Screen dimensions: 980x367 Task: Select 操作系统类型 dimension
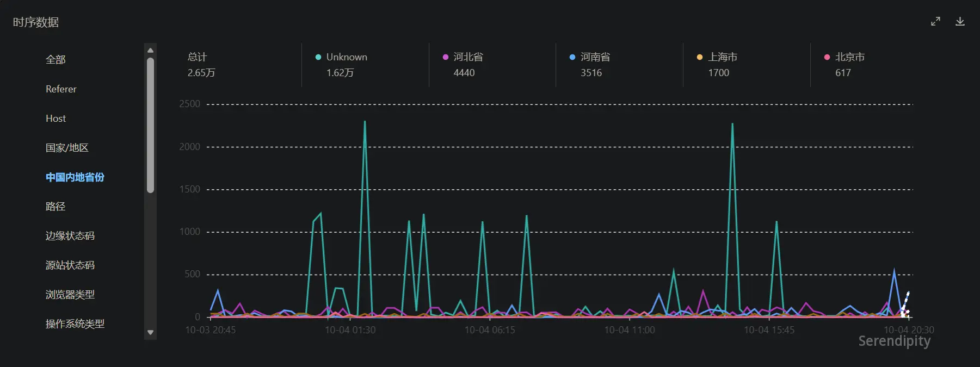(x=75, y=324)
